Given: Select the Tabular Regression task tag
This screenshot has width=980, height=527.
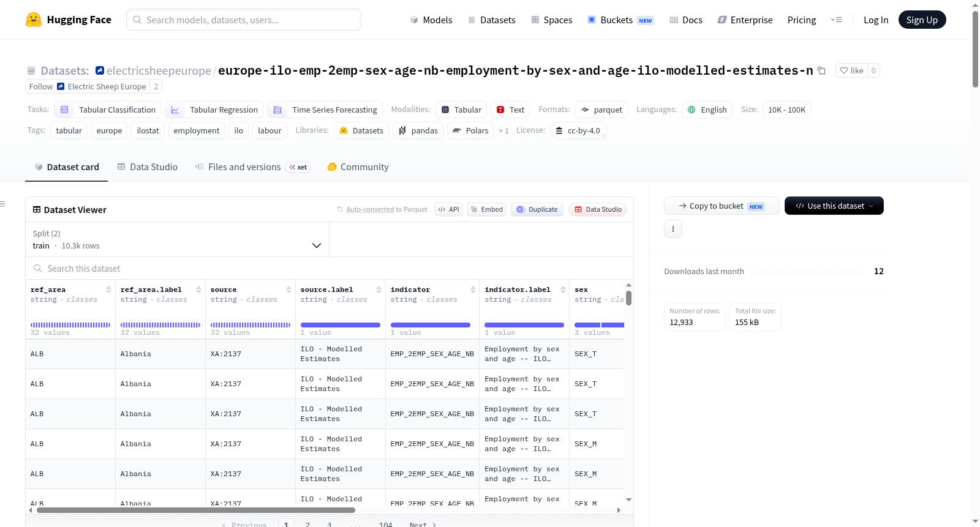Looking at the screenshot, I should [214, 110].
